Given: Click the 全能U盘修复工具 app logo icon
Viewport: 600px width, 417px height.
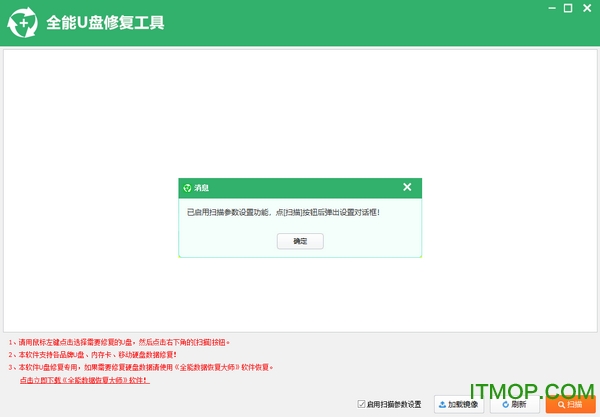Looking at the screenshot, I should tap(23, 23).
